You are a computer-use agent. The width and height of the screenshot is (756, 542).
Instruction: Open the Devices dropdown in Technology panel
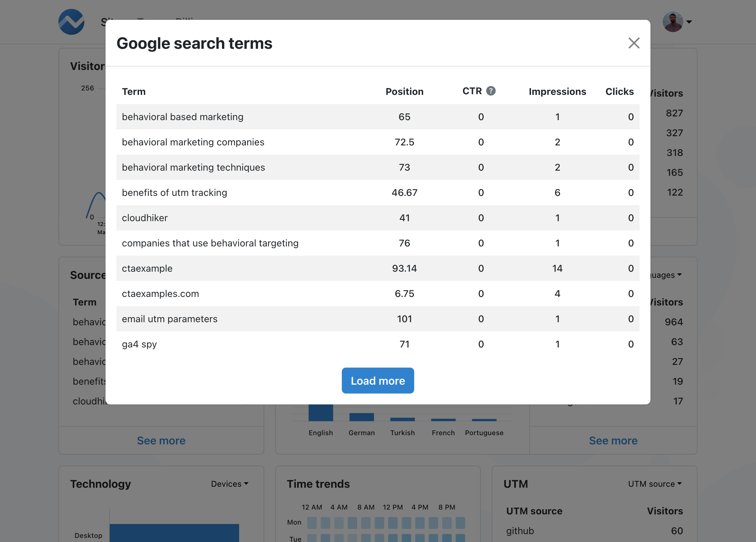pos(229,484)
